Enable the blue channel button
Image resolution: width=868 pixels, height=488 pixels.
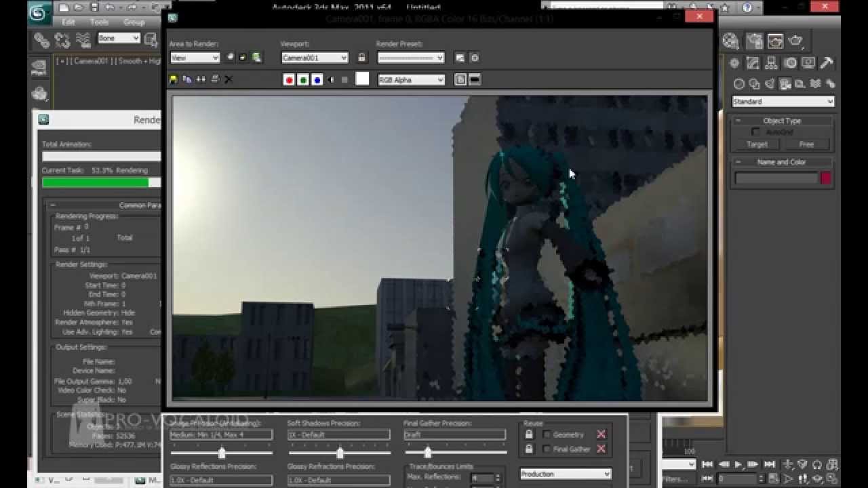click(317, 80)
